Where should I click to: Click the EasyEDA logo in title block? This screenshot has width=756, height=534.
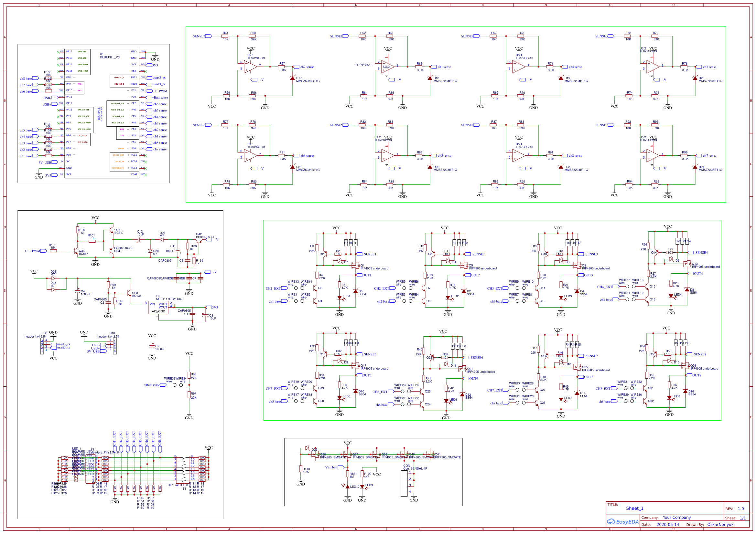click(622, 521)
